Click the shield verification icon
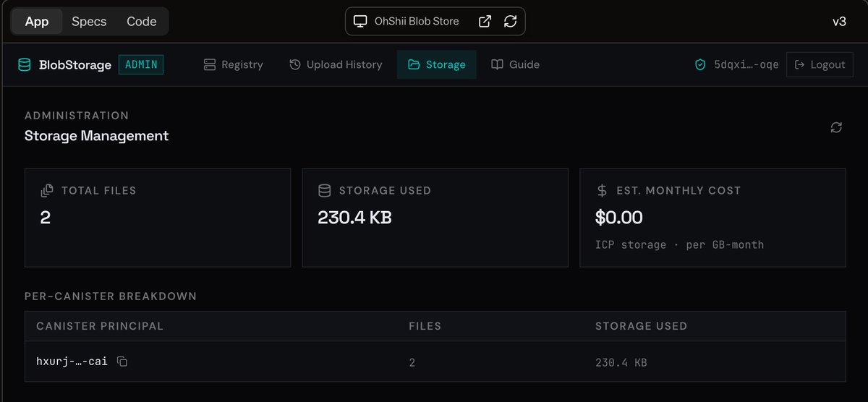The height and width of the screenshot is (402, 868). (x=700, y=64)
